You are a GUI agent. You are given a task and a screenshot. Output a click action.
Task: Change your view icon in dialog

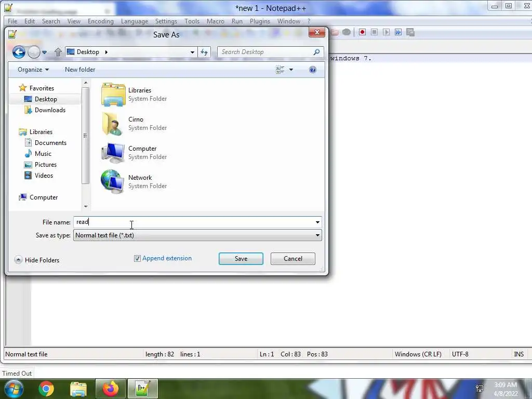click(280, 70)
